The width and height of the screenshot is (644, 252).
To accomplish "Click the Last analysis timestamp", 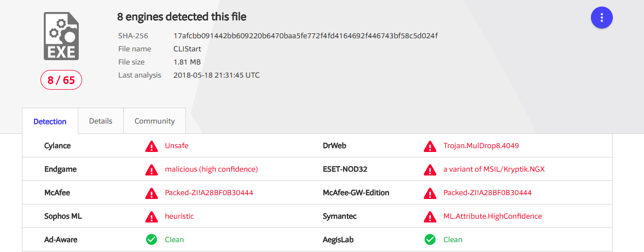I will point(216,75).
